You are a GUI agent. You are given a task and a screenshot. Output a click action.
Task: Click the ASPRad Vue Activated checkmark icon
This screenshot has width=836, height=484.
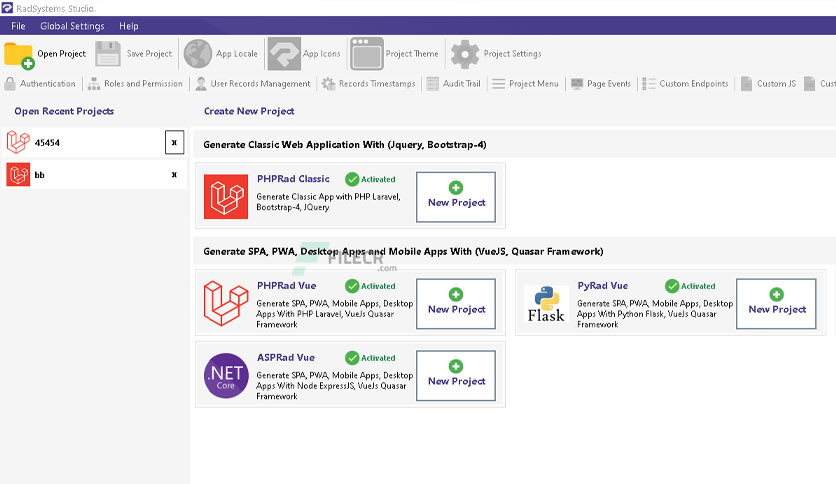(352, 358)
